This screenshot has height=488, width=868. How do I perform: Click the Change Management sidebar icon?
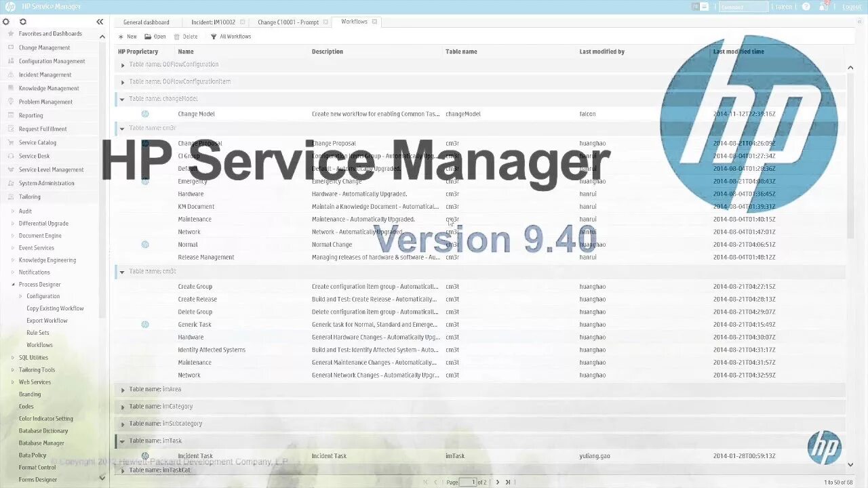click(x=10, y=47)
